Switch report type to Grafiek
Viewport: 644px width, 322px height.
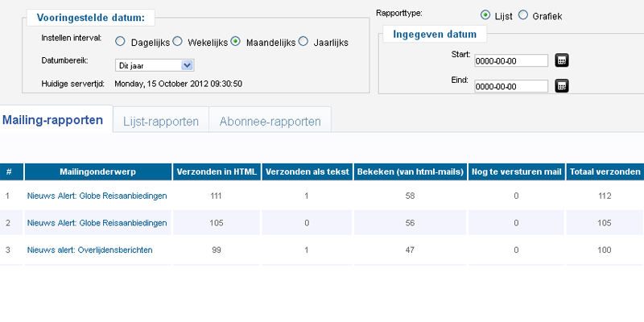click(522, 15)
